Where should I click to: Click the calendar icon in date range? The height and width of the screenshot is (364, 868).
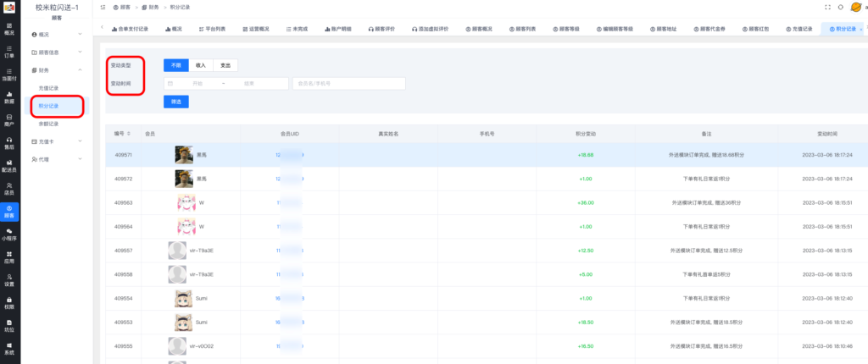click(170, 84)
